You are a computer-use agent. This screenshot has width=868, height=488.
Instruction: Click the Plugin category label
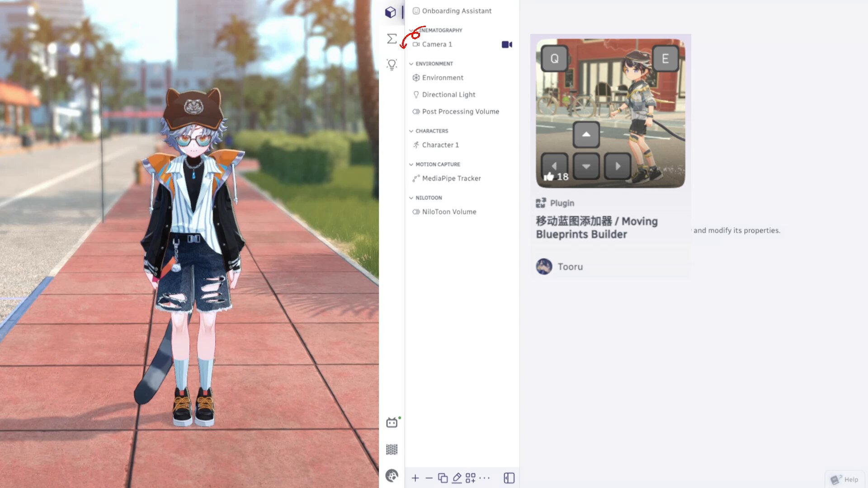point(562,203)
